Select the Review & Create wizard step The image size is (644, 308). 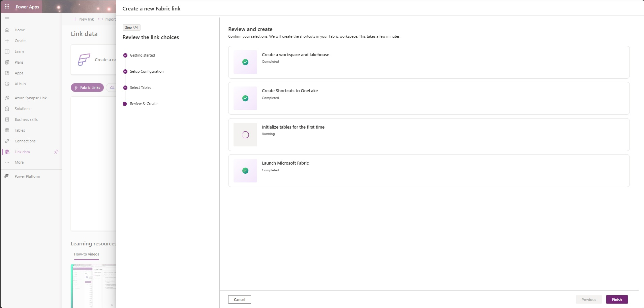[x=144, y=104]
